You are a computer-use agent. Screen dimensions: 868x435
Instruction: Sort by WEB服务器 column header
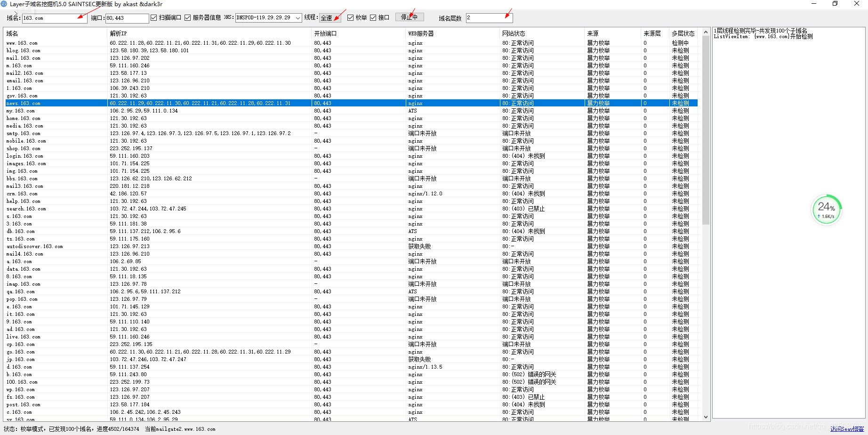click(453, 33)
